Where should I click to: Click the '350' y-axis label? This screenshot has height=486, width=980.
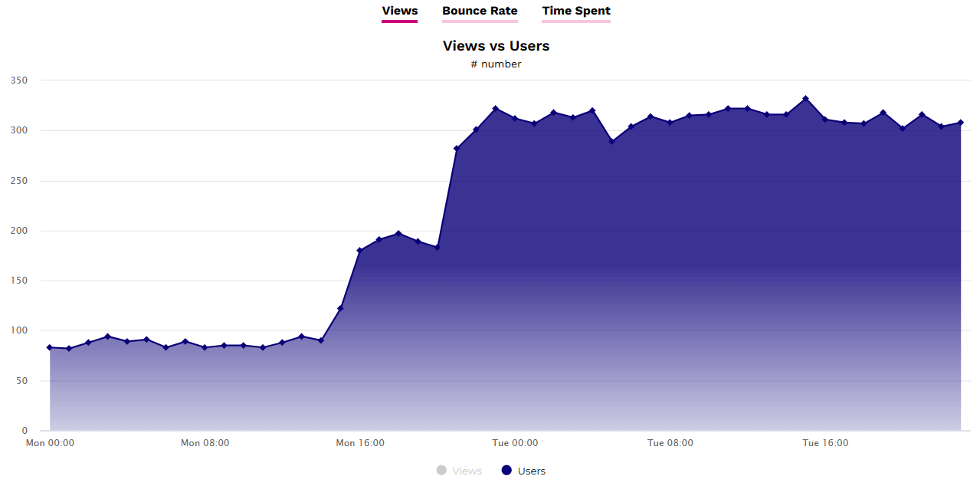tap(19, 80)
